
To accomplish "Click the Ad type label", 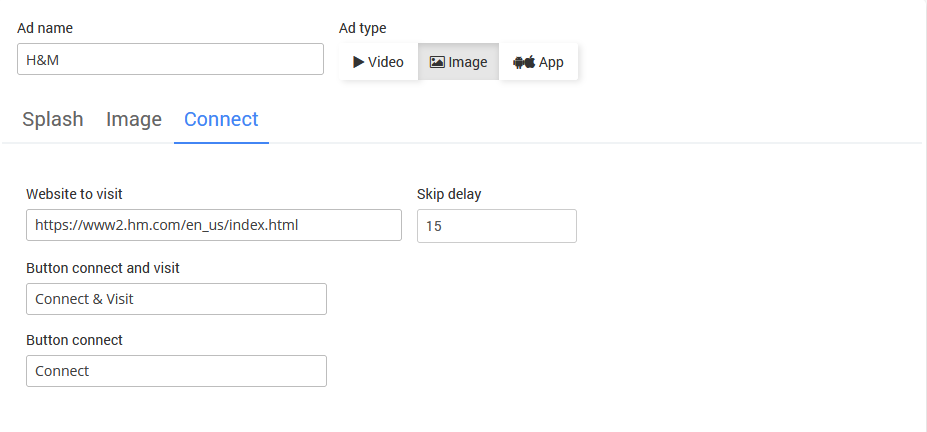I will (x=363, y=28).
